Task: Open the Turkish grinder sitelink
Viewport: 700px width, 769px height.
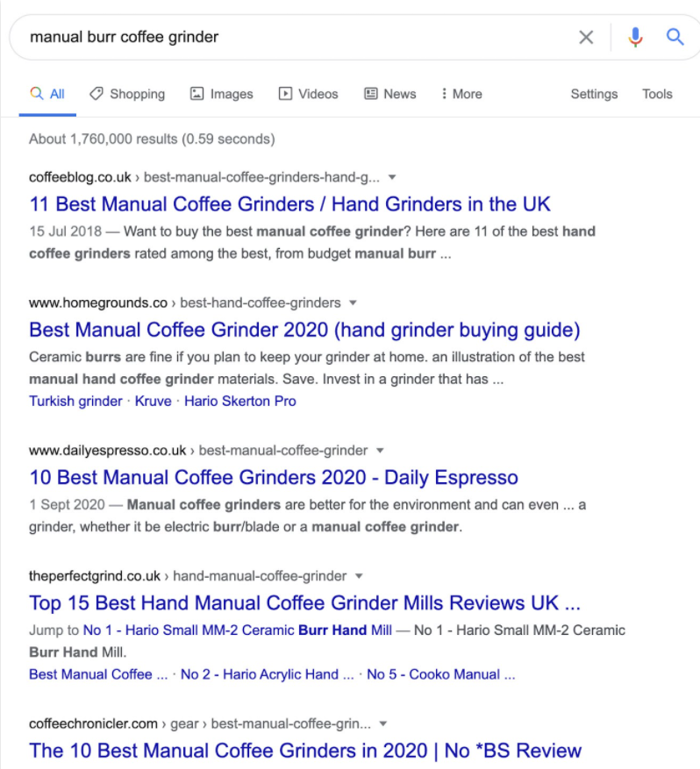Action: click(x=75, y=401)
